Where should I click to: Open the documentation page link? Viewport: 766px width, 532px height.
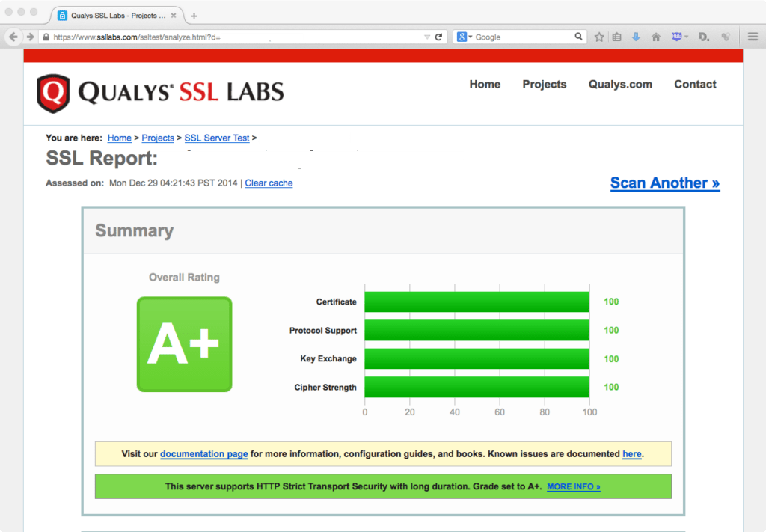pyautogui.click(x=203, y=453)
